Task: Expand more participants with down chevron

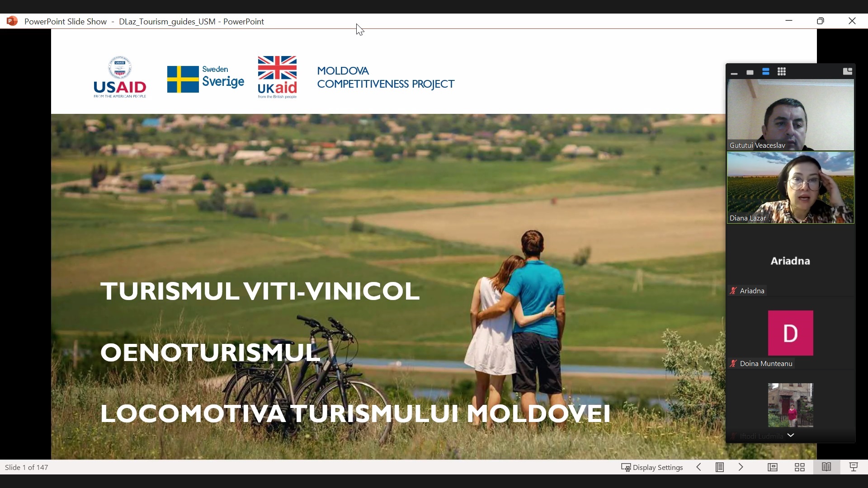Action: [791, 436]
